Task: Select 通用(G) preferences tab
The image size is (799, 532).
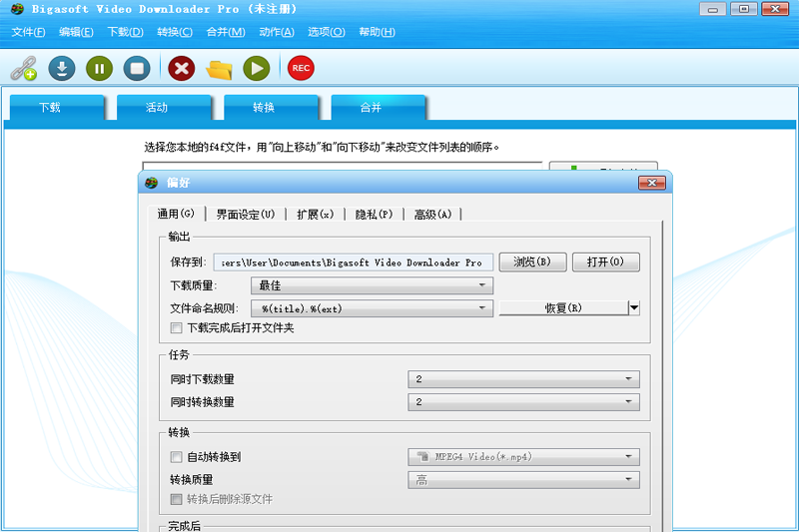Action: pos(176,214)
